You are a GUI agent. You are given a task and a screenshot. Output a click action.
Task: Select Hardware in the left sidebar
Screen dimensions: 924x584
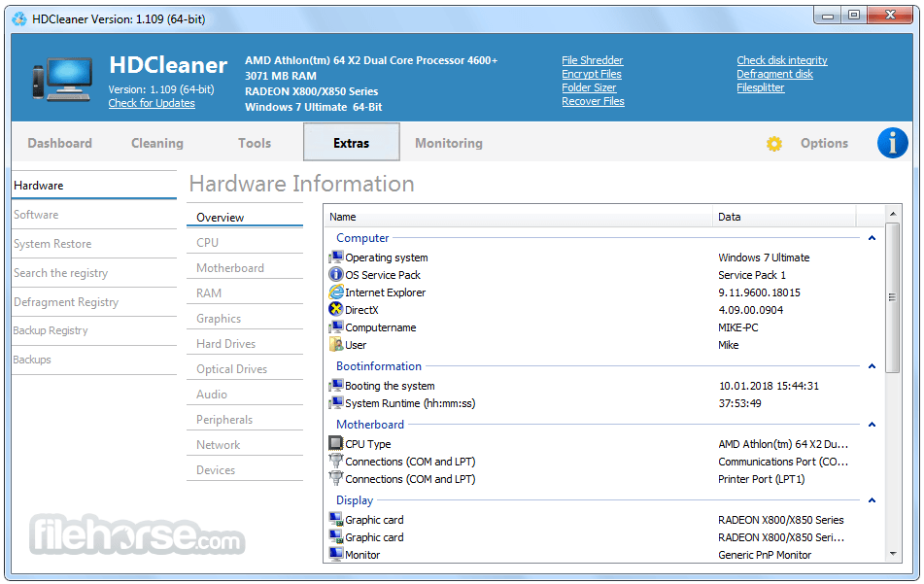(x=93, y=185)
